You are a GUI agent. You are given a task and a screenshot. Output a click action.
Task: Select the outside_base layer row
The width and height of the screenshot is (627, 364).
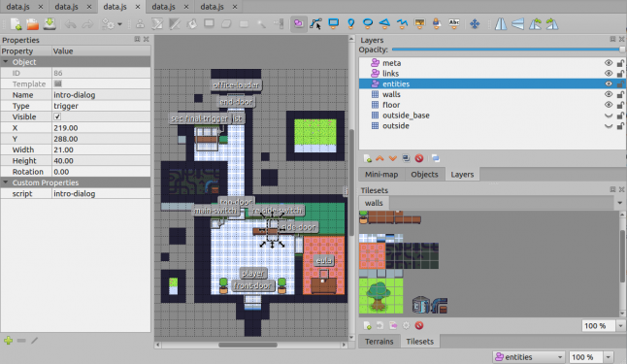[x=492, y=116]
